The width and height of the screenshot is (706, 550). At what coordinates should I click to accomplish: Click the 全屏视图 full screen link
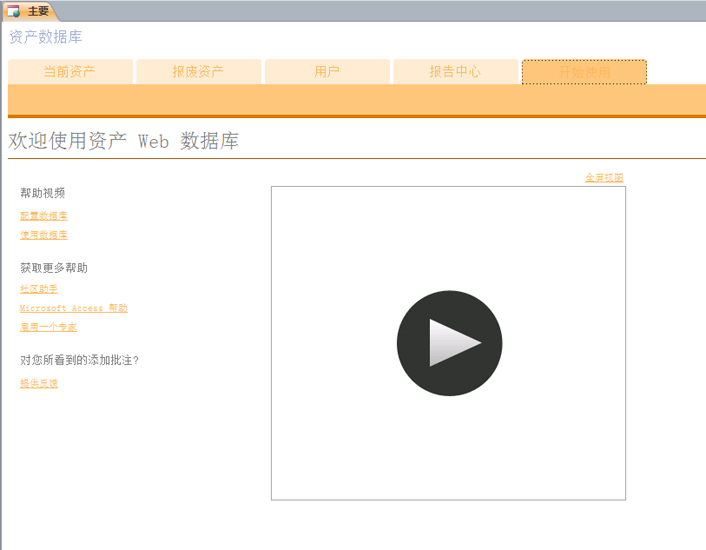click(x=604, y=178)
